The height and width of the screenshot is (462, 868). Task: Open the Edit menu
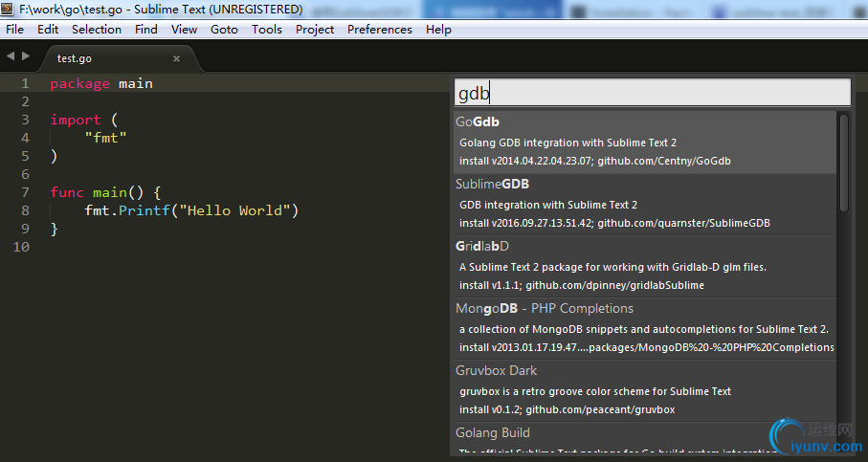pyautogui.click(x=48, y=30)
